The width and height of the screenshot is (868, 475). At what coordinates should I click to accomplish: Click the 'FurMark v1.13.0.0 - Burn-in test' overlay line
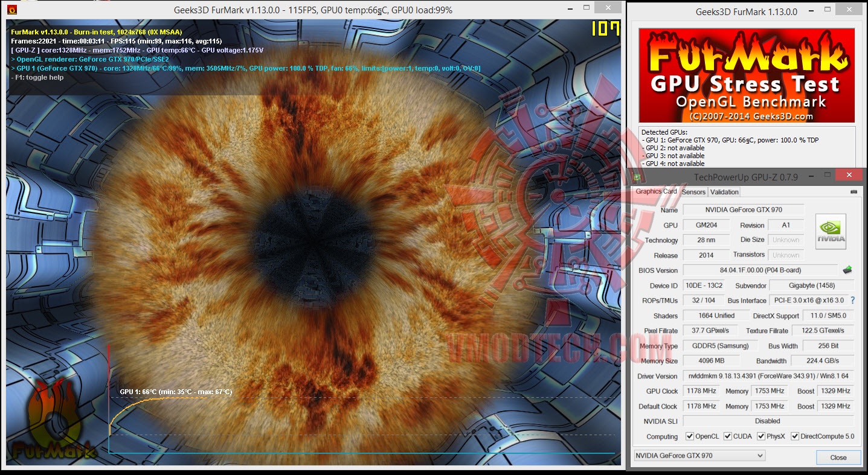coord(97,32)
